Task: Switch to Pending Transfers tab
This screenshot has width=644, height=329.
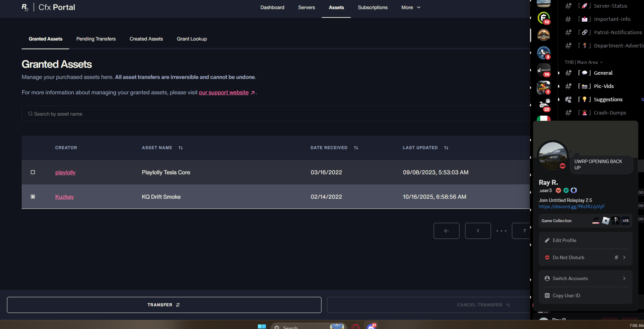Action: coord(96,39)
